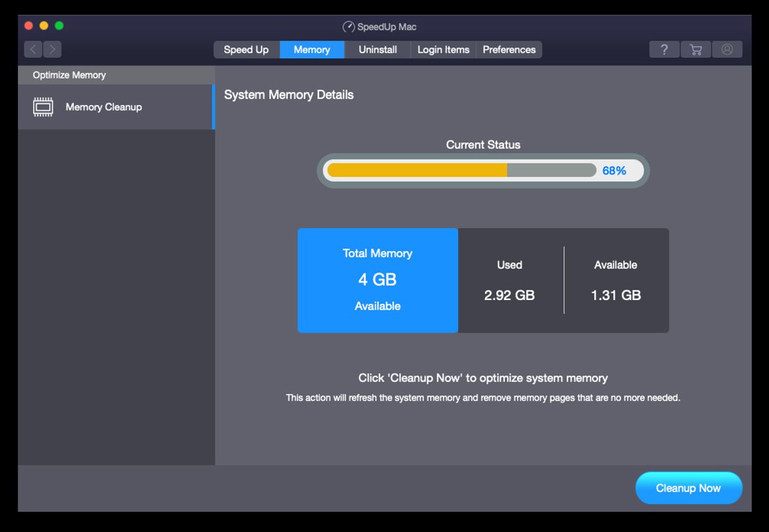Click the green maximize window button
The image size is (769, 532).
tap(59, 26)
